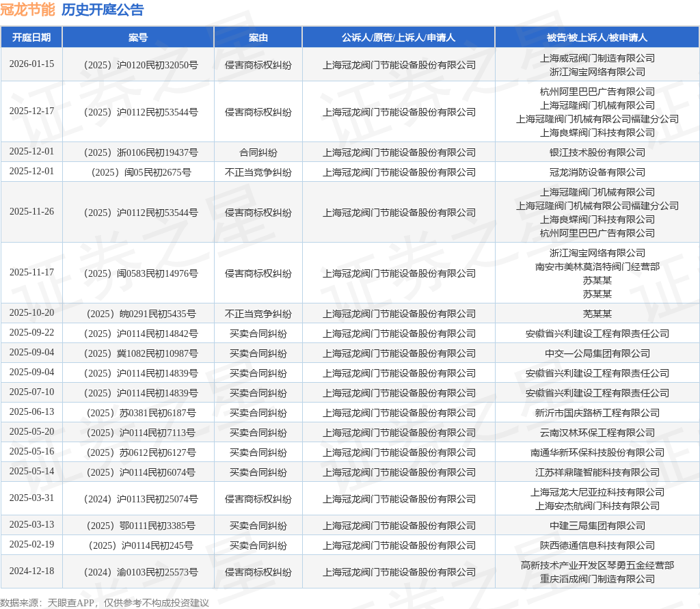700x609 pixels.
Task: Click date cell 2025-09-22
Action: click(x=31, y=333)
